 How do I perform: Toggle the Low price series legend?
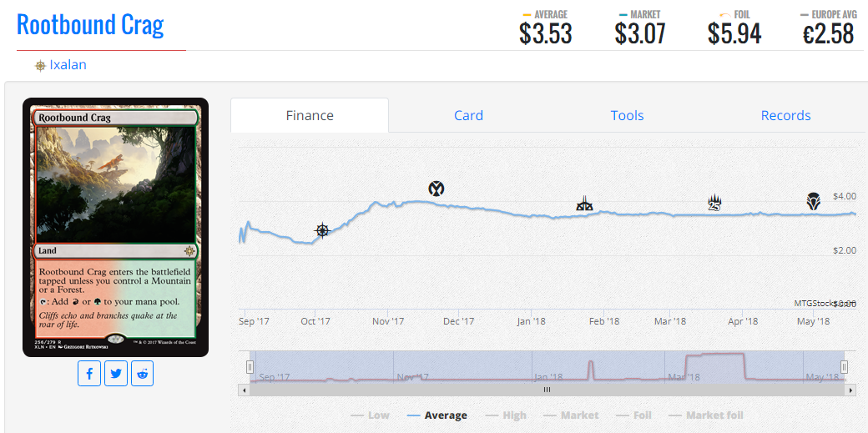click(x=370, y=415)
